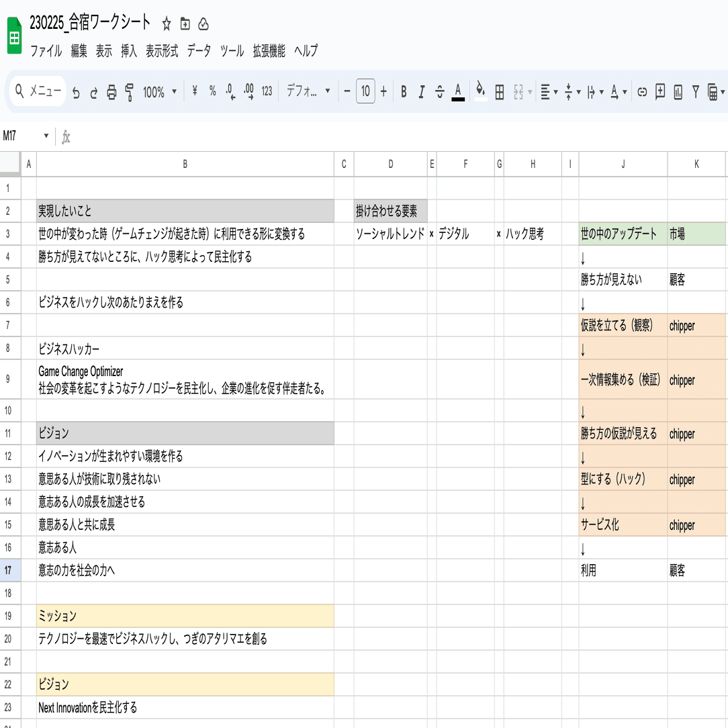
Task: Select the cell サービス化
Action: tap(623, 525)
